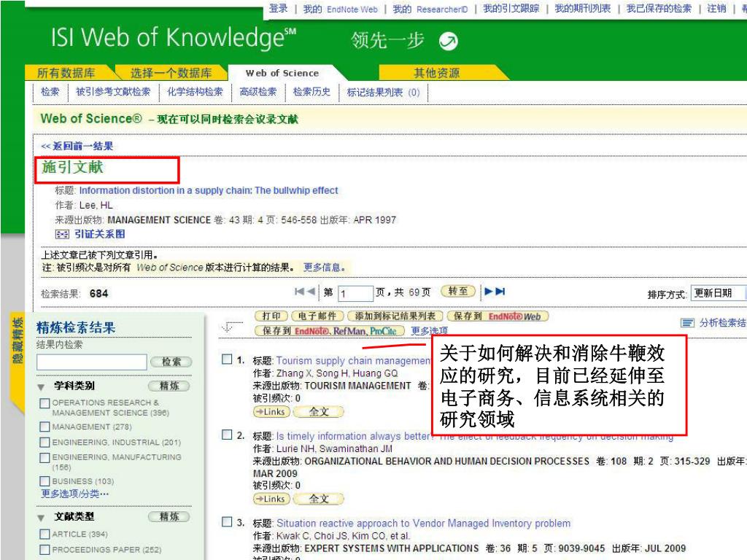
Task: Focus the 结果内检索 search box
Action: click(x=91, y=362)
